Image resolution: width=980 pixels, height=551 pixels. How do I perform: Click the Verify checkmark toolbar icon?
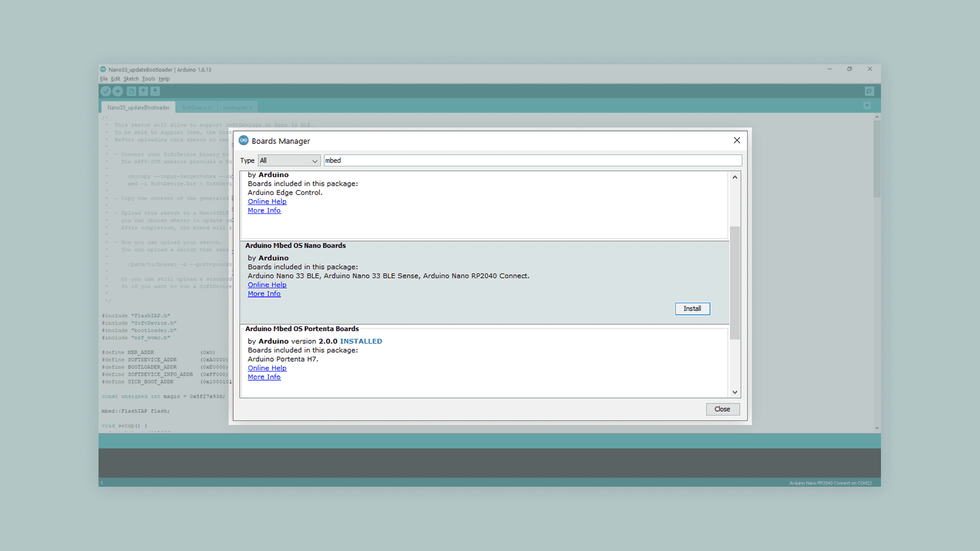pyautogui.click(x=106, y=91)
